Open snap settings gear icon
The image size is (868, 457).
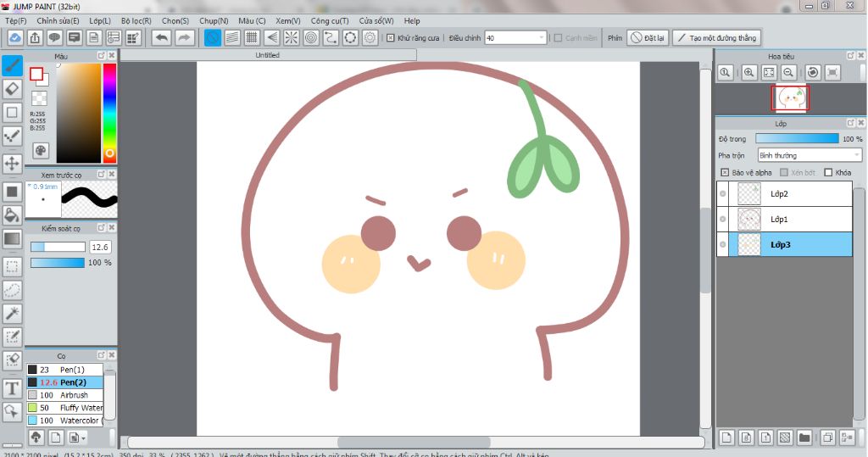370,37
